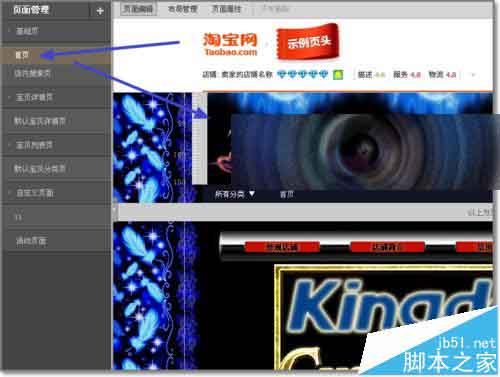Click the 描述 rating score

tap(371, 75)
